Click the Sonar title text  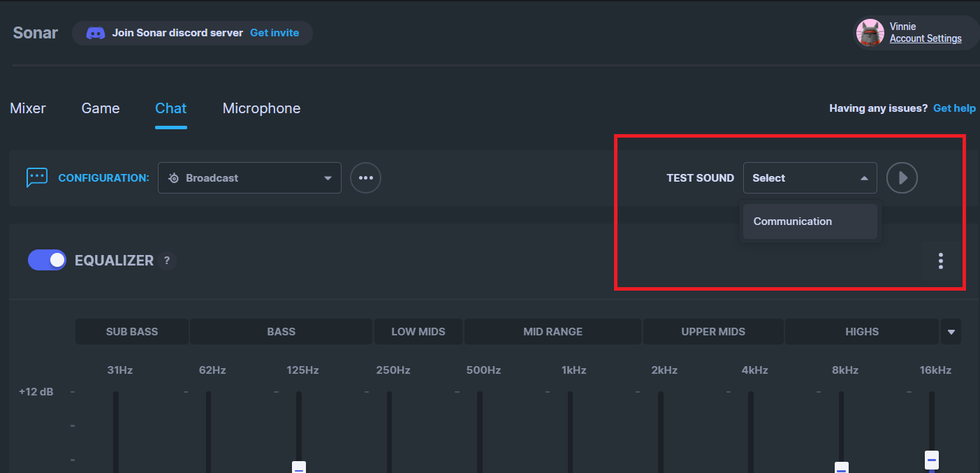click(x=36, y=33)
